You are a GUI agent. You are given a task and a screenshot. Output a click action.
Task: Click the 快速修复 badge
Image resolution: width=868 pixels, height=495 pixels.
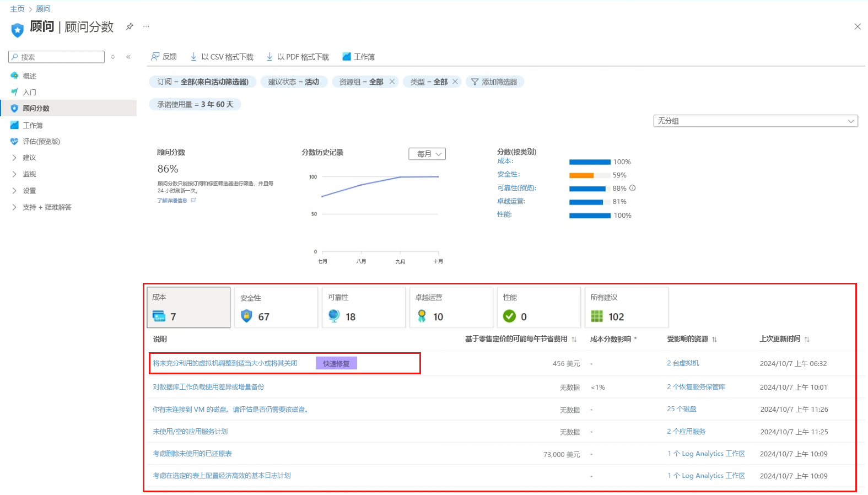click(336, 363)
